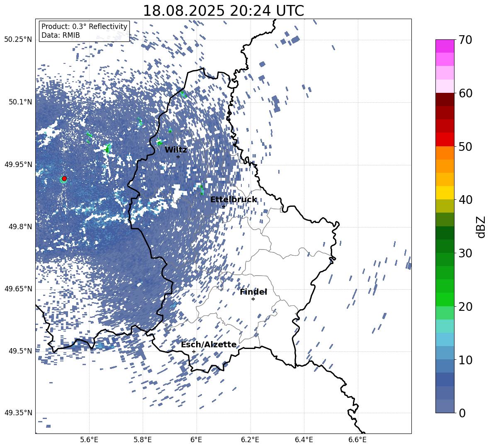This screenshot has width=491, height=448.
Task: Click the 0 tick on colorbar
Action: point(462,413)
